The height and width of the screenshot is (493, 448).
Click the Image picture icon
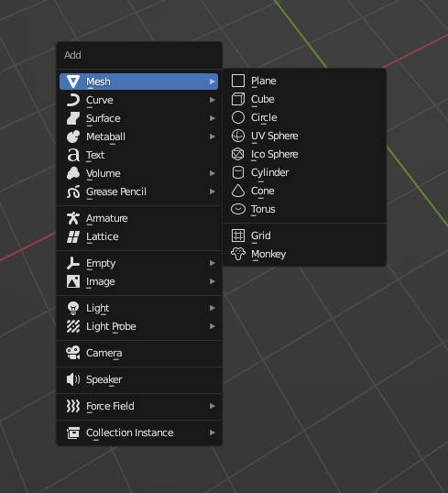[x=73, y=281]
